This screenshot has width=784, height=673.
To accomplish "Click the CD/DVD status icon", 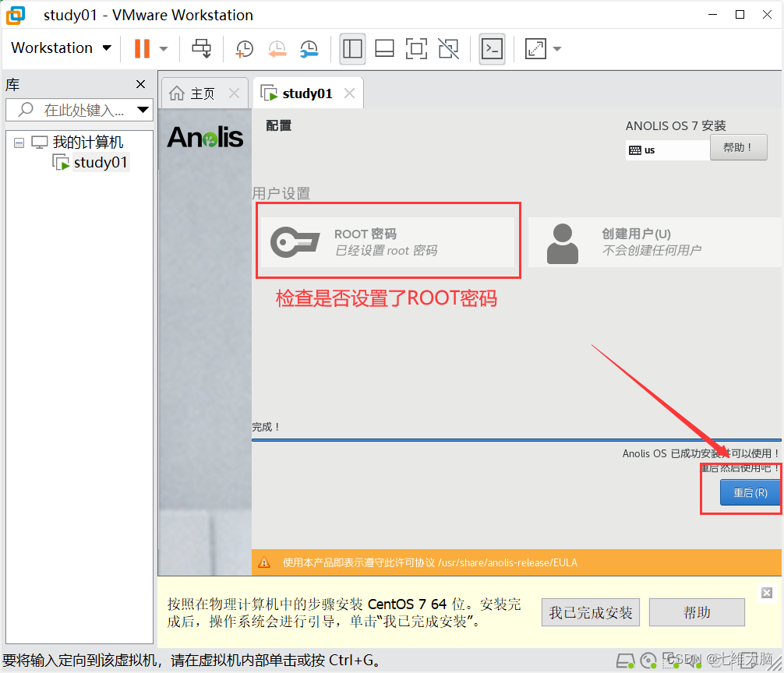I will [648, 661].
